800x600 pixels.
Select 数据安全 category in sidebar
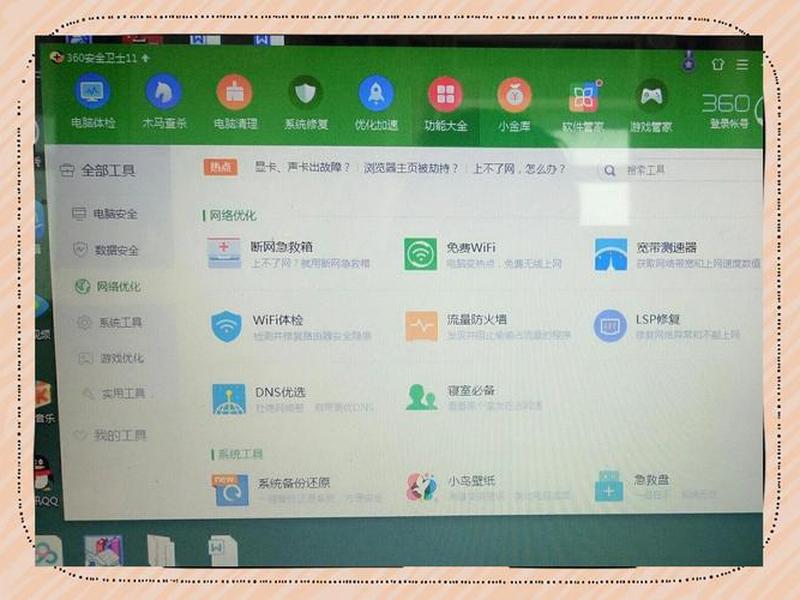(106, 250)
